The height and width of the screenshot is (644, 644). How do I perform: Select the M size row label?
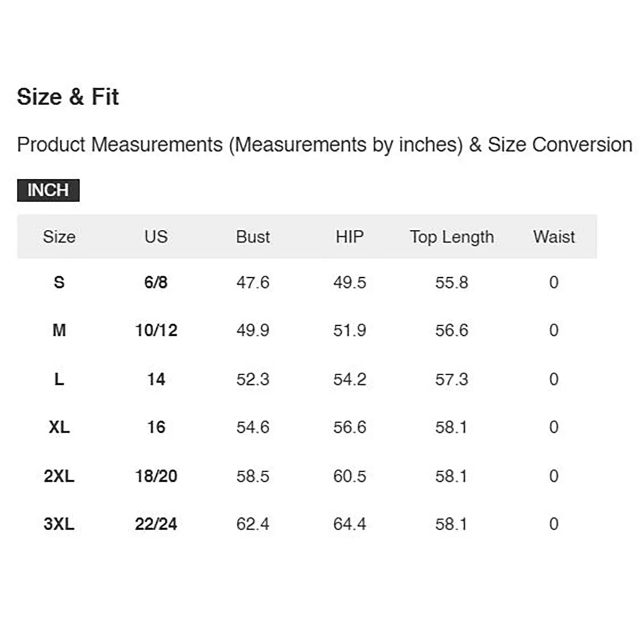coord(59,331)
